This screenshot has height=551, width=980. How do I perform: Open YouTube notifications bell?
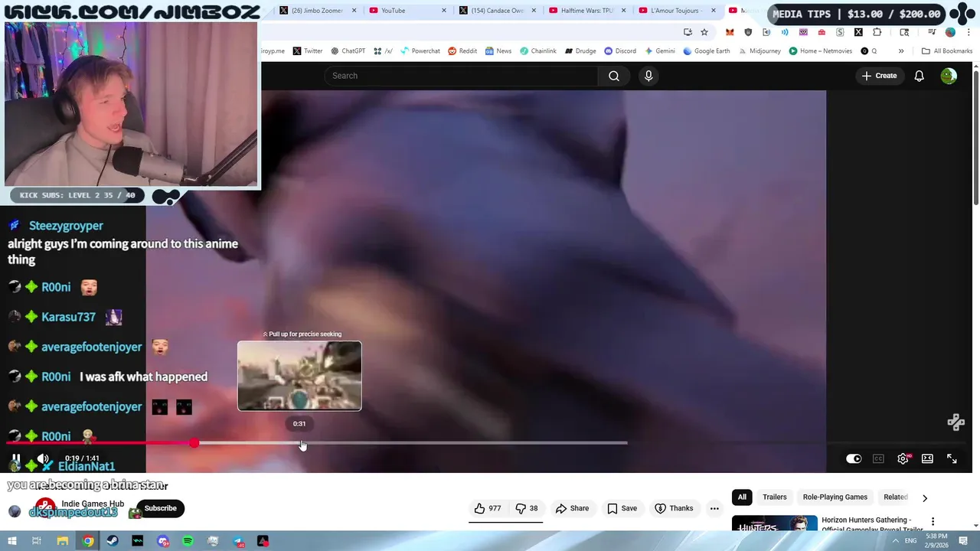point(919,76)
